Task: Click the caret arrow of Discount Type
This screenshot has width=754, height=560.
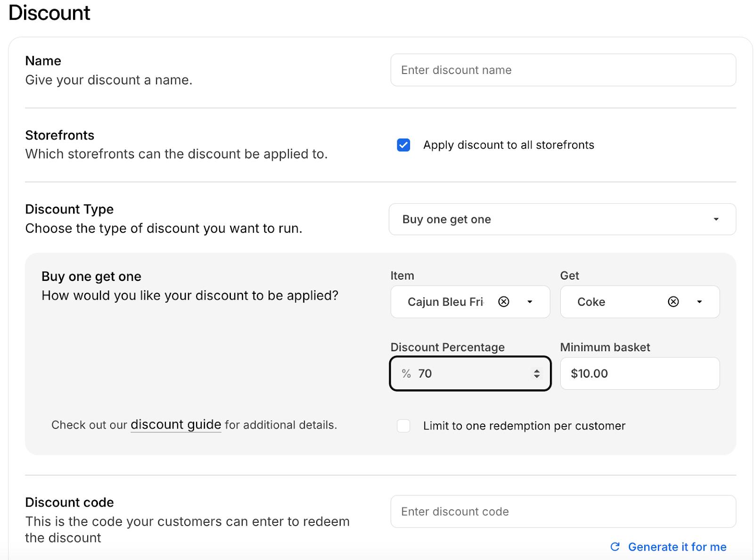Action: coord(716,219)
